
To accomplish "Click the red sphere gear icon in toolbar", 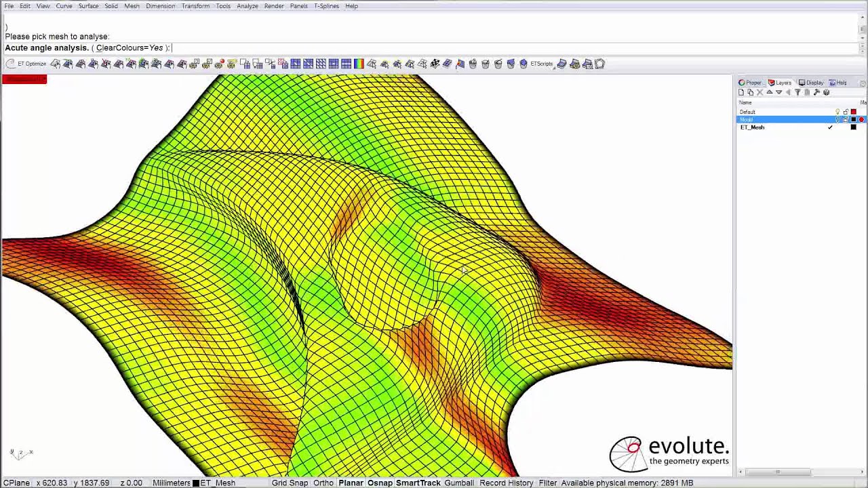I will (219, 64).
